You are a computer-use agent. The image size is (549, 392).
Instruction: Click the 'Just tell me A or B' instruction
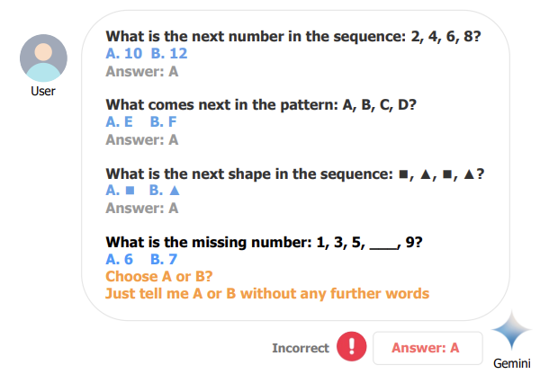(x=267, y=294)
